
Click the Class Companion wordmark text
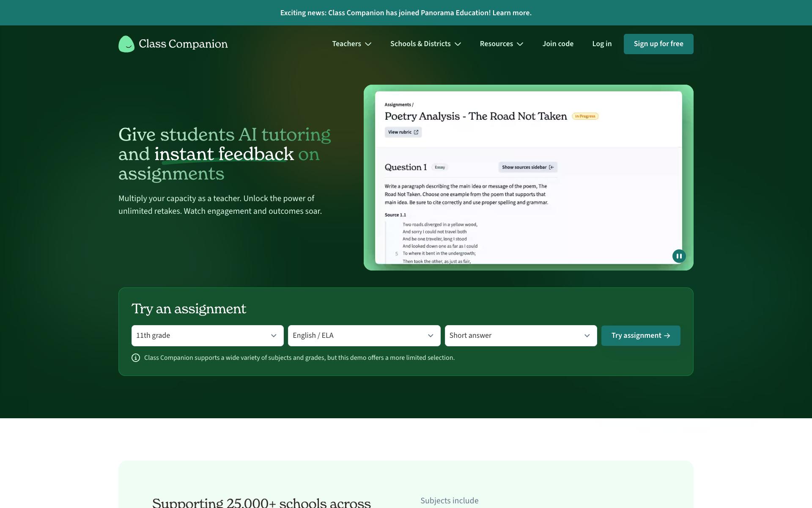pyautogui.click(x=183, y=44)
